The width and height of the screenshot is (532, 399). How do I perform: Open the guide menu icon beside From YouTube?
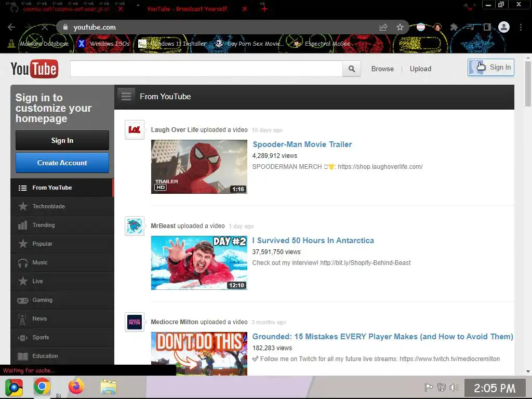click(126, 97)
